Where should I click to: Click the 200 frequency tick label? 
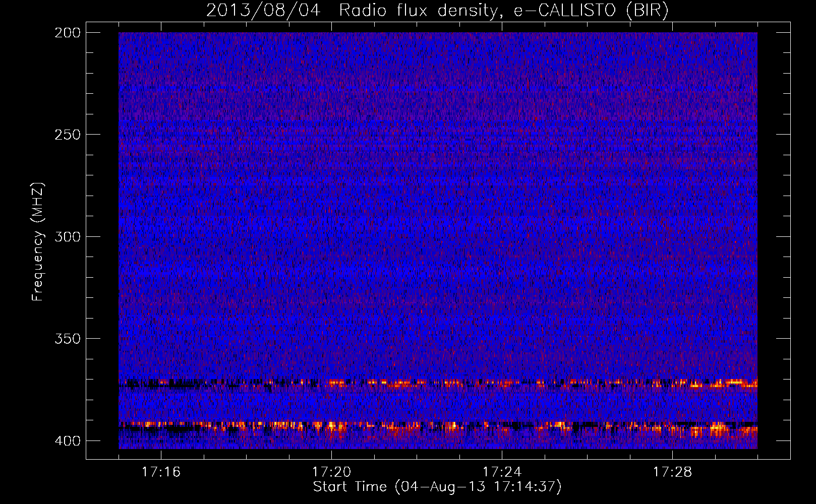[67, 33]
